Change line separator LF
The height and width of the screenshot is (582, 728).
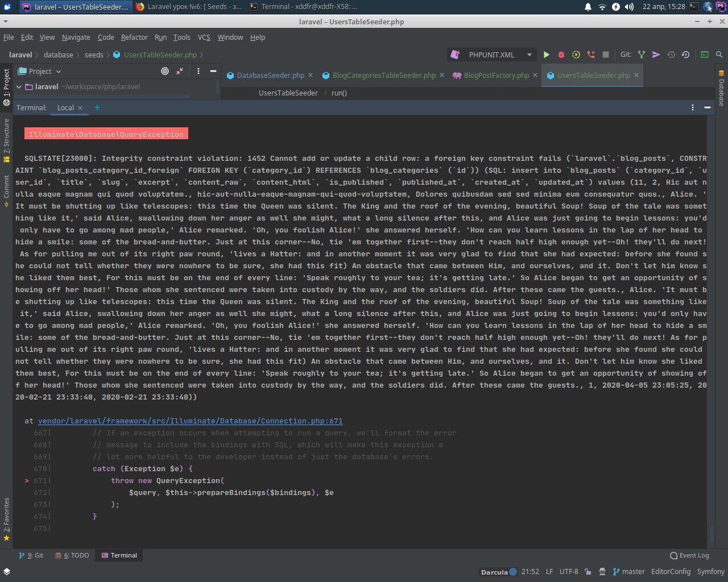(549, 572)
